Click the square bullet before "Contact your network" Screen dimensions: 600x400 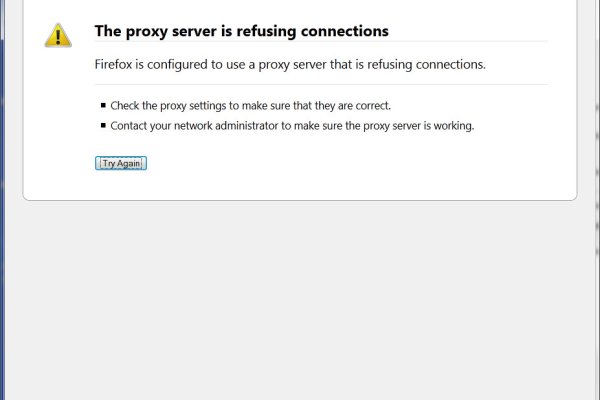coord(102,126)
